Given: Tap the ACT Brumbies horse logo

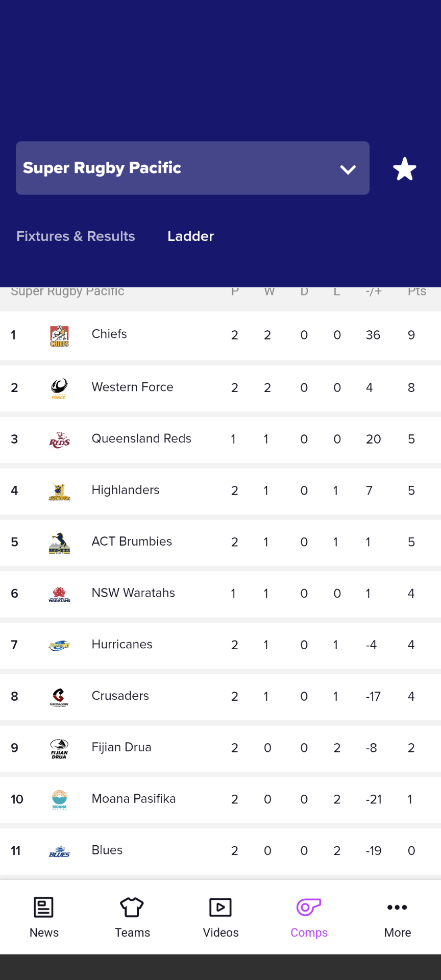Looking at the screenshot, I should click(59, 543).
